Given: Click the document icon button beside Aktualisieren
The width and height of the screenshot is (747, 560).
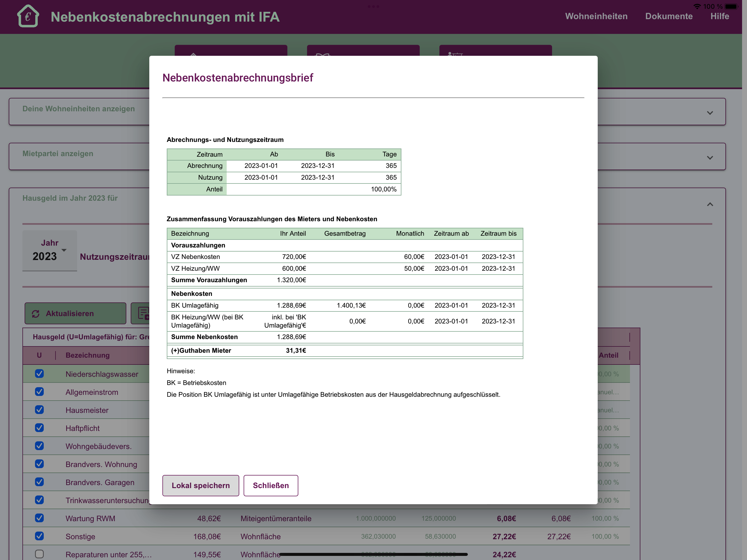Looking at the screenshot, I should (x=143, y=313).
